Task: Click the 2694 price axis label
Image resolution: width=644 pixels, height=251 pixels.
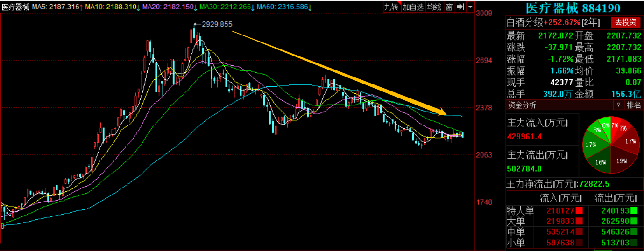Action: pos(484,61)
